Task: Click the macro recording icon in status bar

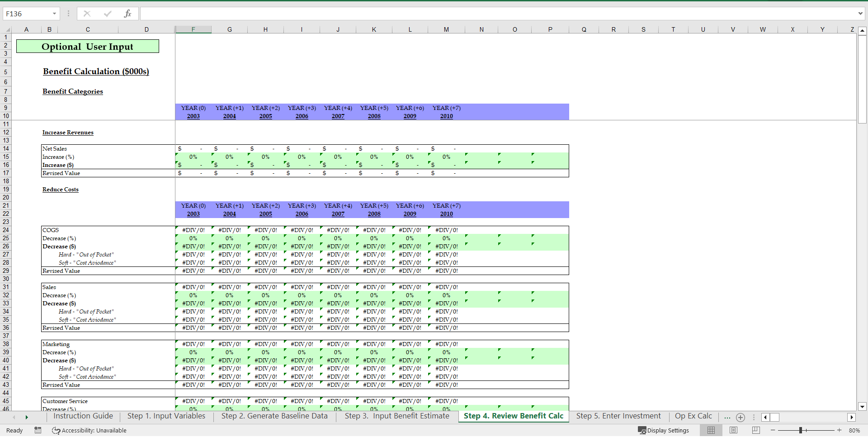Action: pyautogui.click(x=38, y=430)
